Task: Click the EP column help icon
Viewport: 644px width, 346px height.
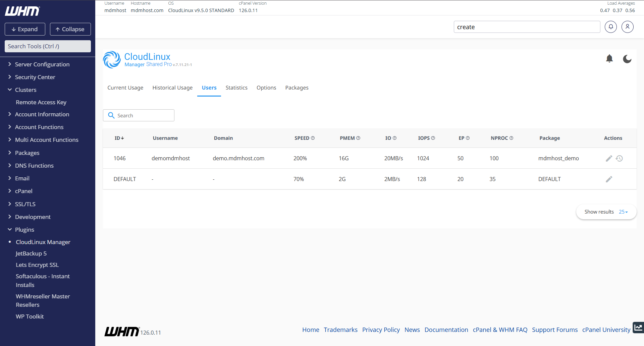Action: coord(468,138)
